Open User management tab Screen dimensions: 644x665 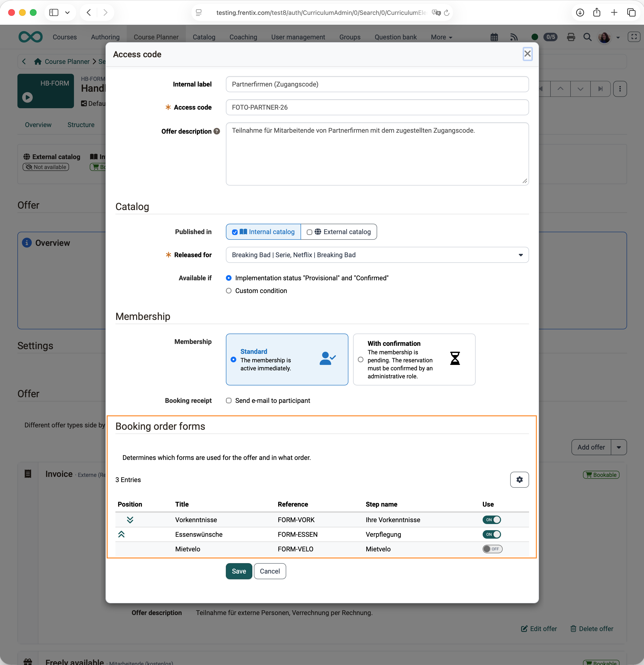pos(298,37)
